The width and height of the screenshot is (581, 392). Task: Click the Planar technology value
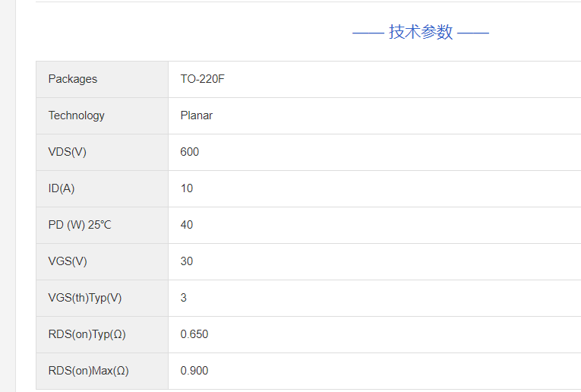[x=197, y=115]
